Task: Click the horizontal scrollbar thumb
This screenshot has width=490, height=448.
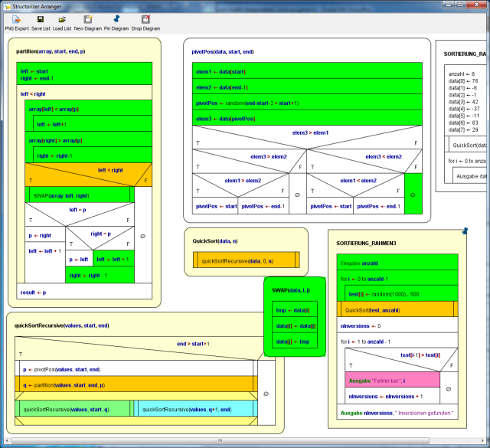Action: point(220,440)
